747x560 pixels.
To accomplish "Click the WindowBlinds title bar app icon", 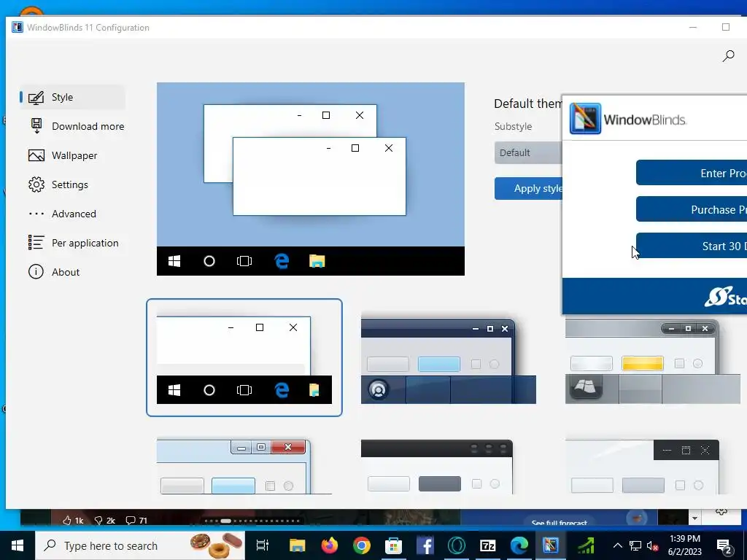I will click(x=18, y=27).
